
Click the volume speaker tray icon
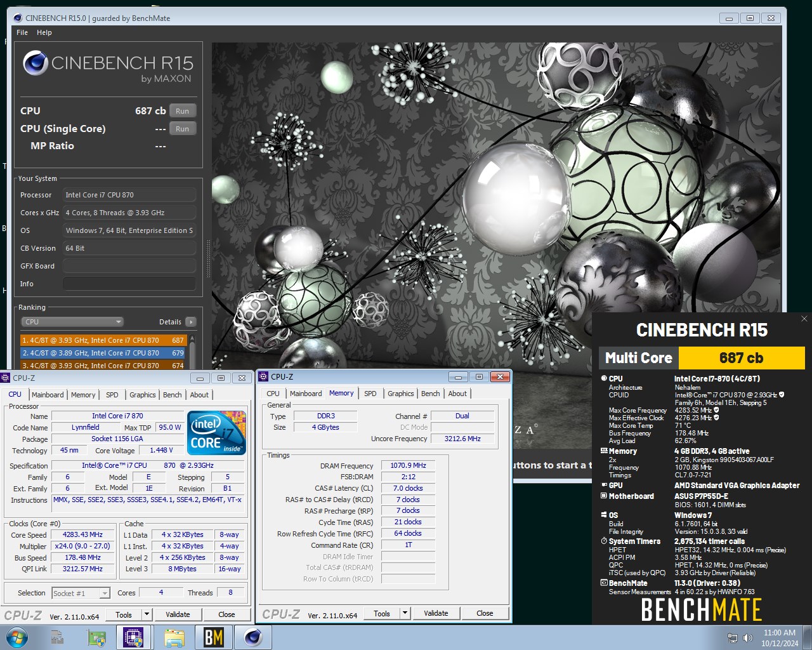click(748, 638)
